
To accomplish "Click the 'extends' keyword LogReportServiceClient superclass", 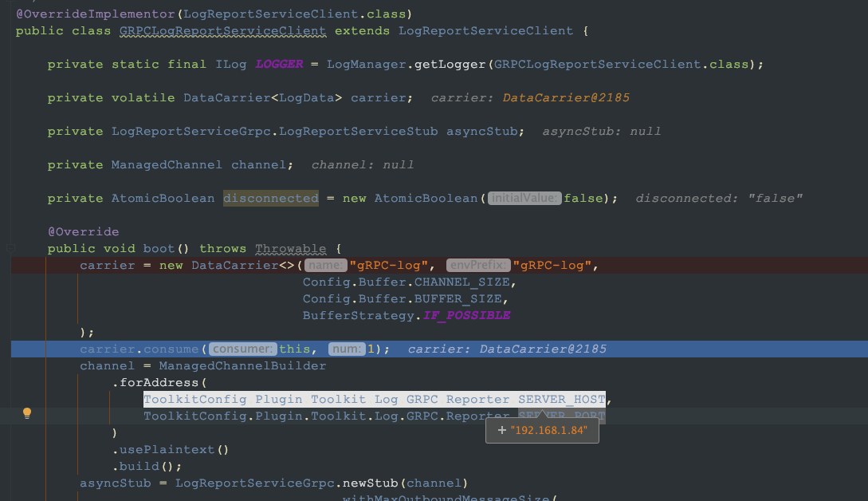I will [x=485, y=31].
